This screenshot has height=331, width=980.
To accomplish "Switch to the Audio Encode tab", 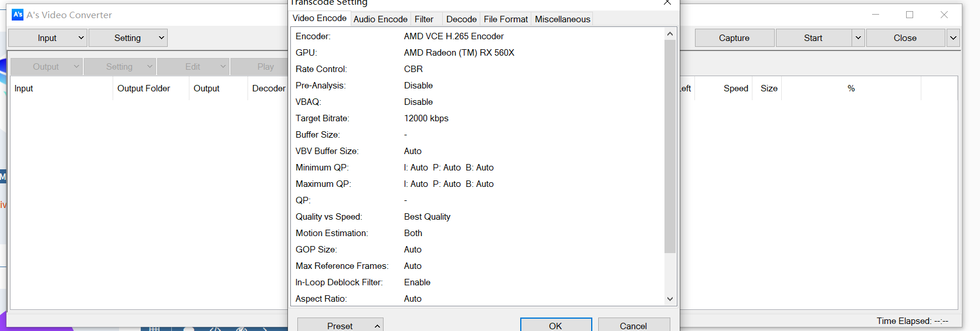I will coord(380,19).
